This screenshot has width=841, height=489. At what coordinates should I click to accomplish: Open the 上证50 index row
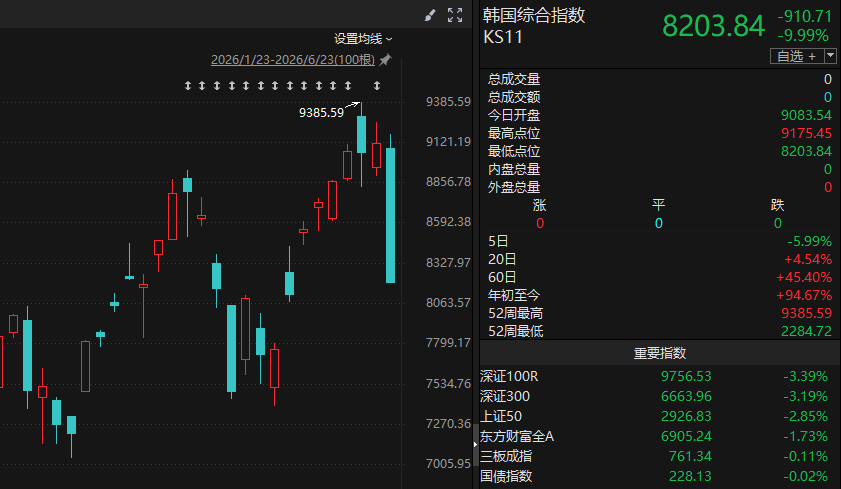point(660,416)
